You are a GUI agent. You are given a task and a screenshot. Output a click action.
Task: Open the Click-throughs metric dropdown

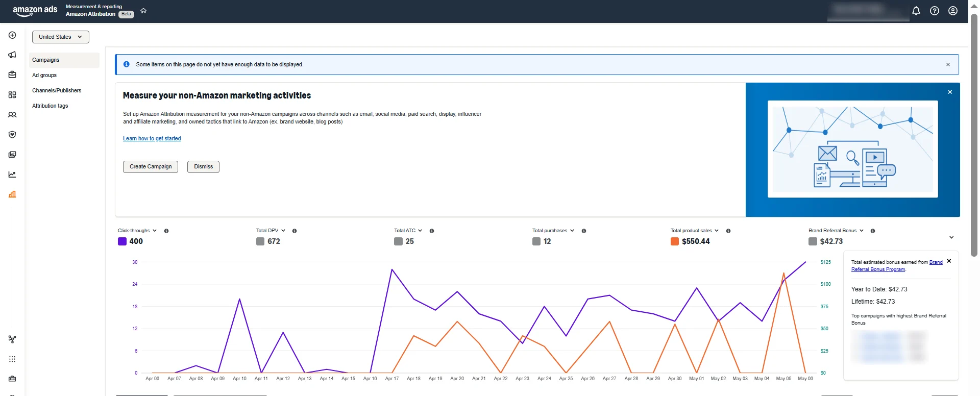point(137,231)
